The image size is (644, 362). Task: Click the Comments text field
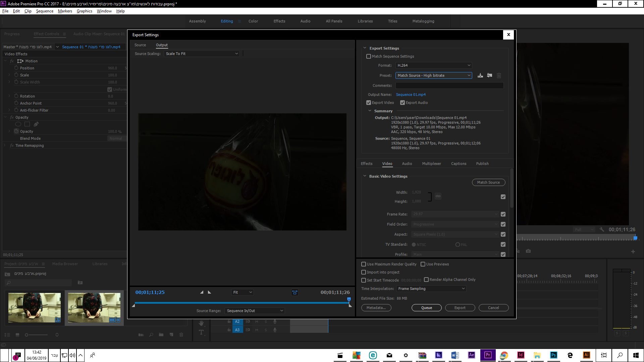[449, 85]
